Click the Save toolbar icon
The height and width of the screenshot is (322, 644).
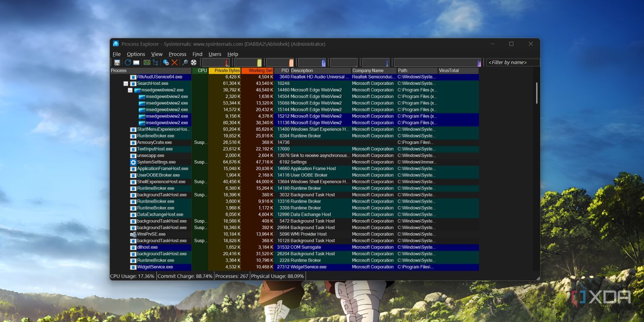pyautogui.click(x=117, y=62)
